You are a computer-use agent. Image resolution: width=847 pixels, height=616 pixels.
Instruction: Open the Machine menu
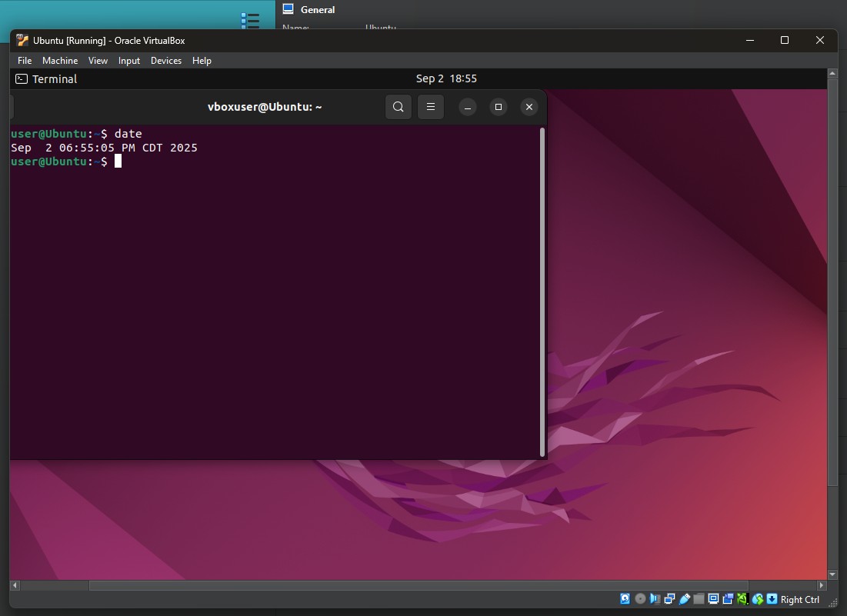click(59, 60)
